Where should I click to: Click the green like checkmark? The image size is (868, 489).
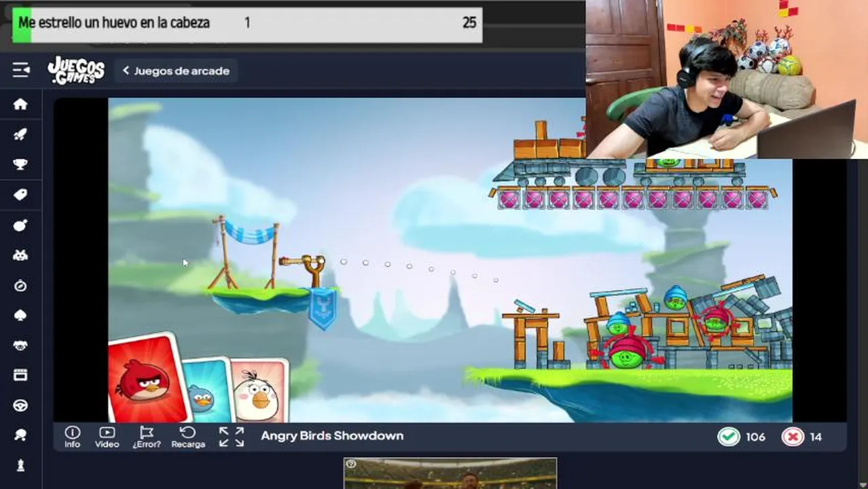click(x=729, y=437)
